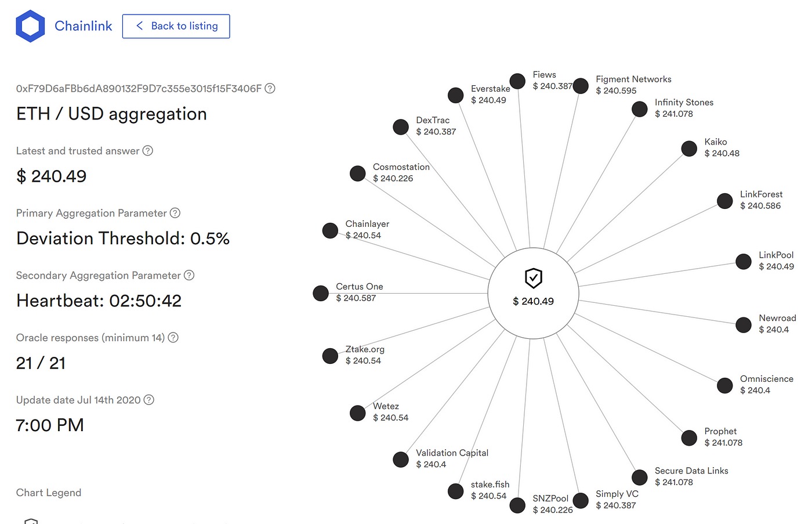Click the Heartbeat help icon
812x524 pixels.
[x=188, y=276]
